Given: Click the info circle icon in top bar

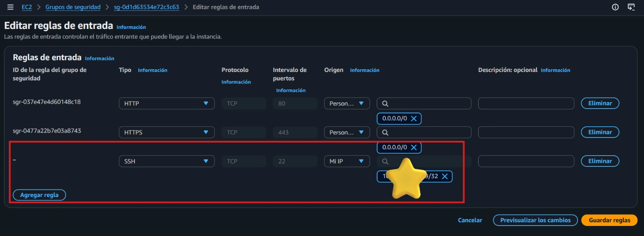Looking at the screenshot, I should tap(615, 7).
